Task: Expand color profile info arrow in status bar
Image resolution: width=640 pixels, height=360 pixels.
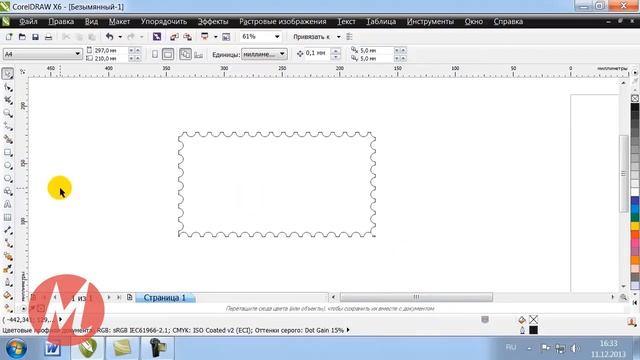Action: coord(348,330)
